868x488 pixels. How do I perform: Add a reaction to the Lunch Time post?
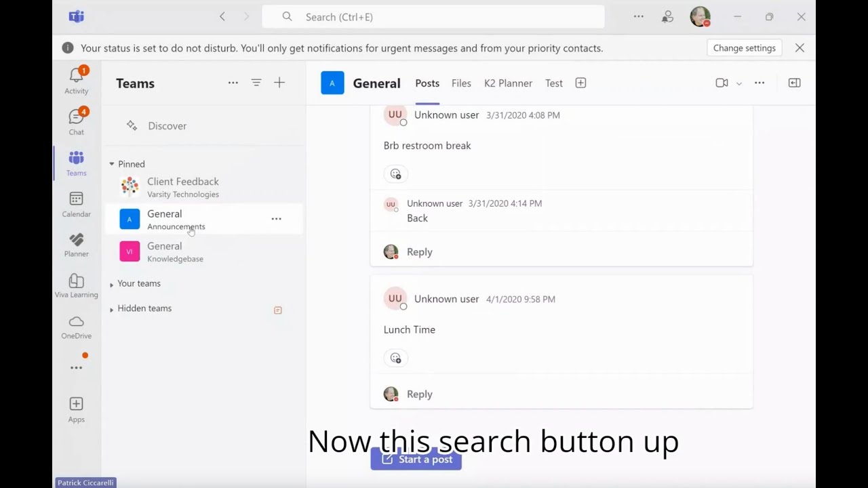point(395,358)
